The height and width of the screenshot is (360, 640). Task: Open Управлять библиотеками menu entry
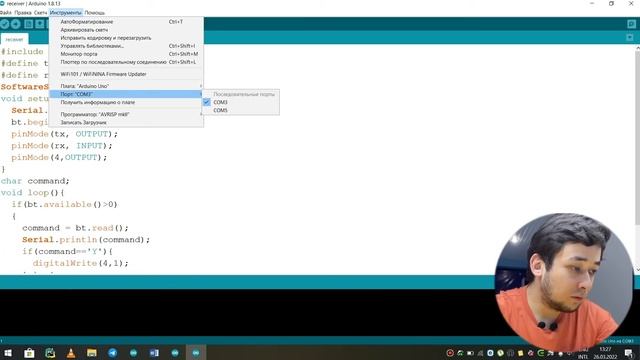point(126,46)
